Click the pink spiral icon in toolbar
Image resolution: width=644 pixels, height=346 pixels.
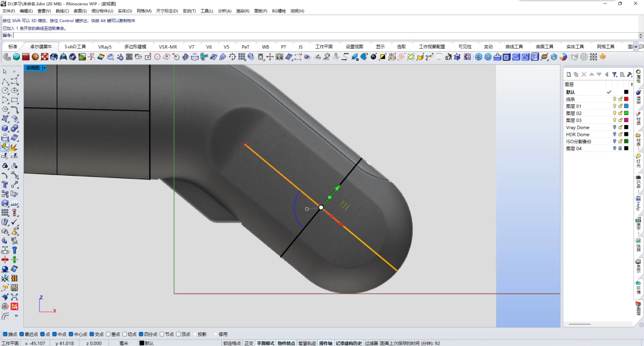tap(402, 57)
